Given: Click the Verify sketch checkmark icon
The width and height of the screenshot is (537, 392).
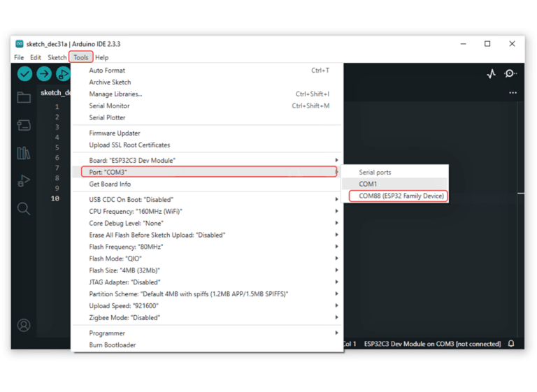Looking at the screenshot, I should (x=24, y=74).
